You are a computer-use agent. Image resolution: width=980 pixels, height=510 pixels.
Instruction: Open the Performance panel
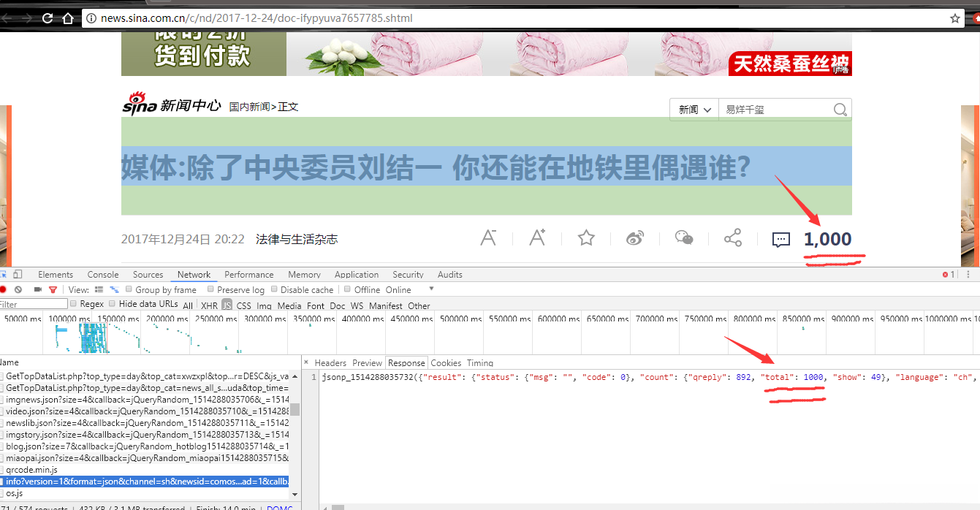[249, 275]
